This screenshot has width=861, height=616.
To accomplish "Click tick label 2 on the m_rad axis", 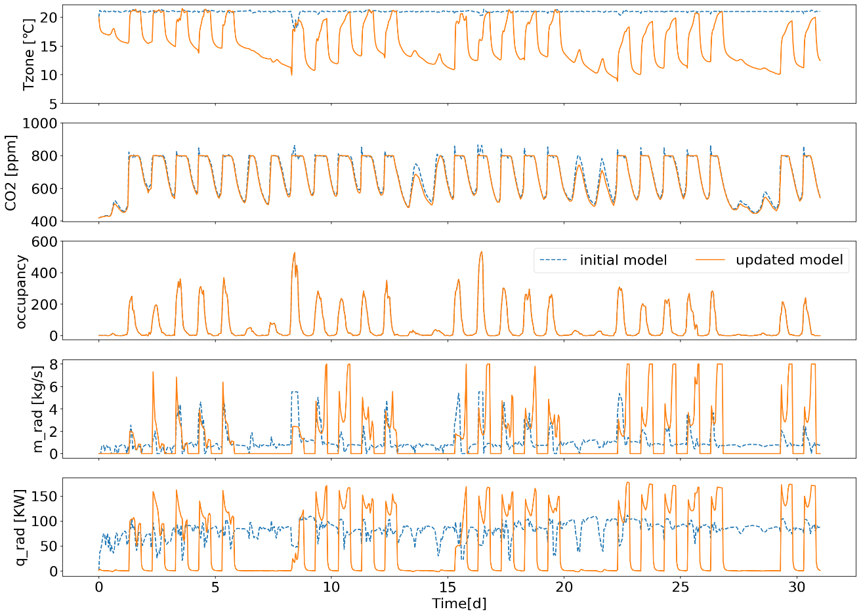I will coord(52,431).
